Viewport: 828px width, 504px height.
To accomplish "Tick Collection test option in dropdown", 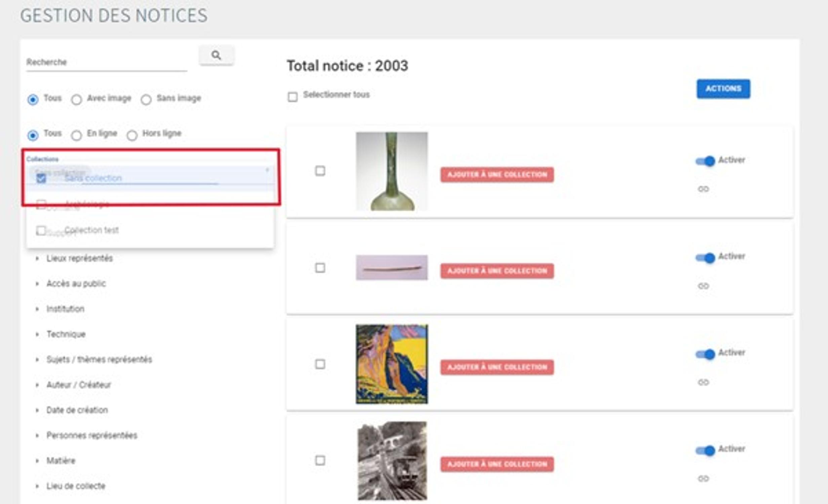I will point(41,230).
